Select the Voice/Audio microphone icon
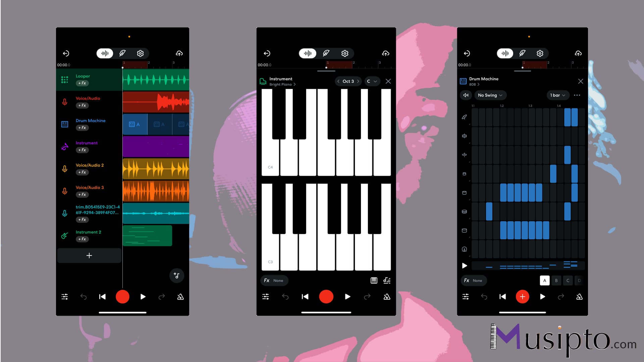 click(65, 101)
